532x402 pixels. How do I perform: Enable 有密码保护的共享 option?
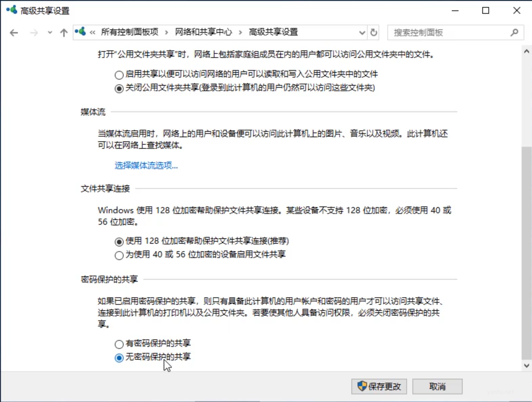pos(119,344)
